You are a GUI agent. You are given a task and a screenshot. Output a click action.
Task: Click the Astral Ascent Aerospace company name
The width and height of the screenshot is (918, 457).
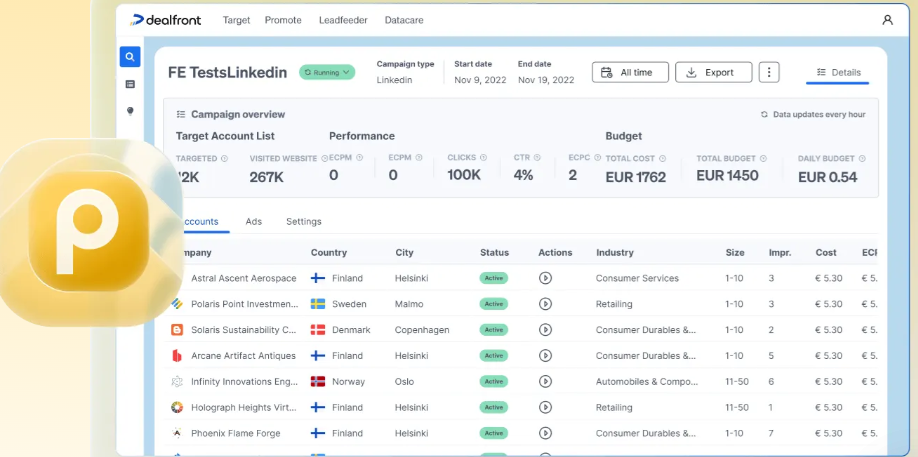click(244, 278)
